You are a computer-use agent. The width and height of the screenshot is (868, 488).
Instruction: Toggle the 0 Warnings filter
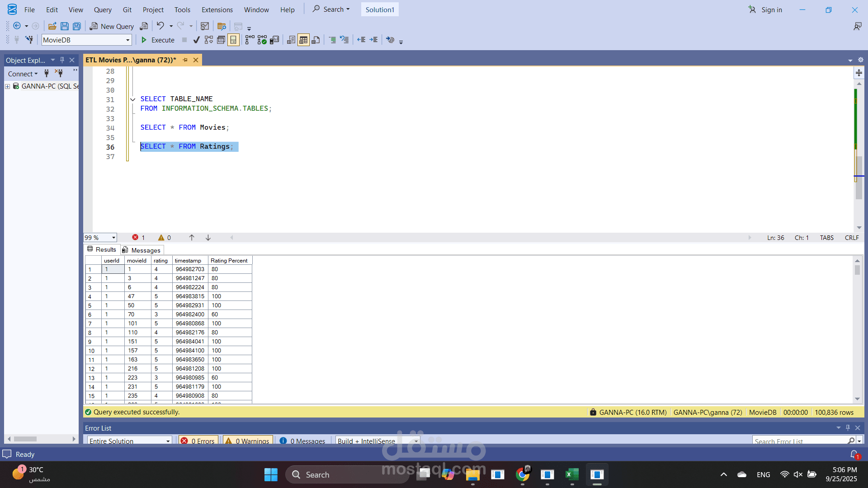(x=248, y=441)
